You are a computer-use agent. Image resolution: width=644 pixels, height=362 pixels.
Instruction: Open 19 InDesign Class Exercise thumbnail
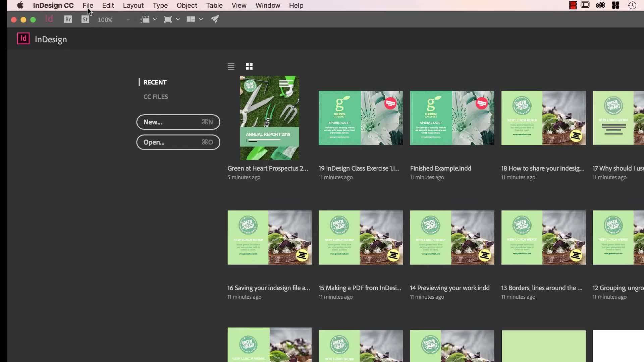(x=361, y=118)
